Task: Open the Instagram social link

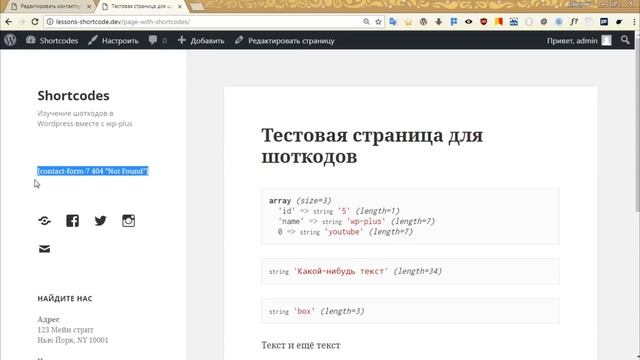Action: click(x=129, y=221)
